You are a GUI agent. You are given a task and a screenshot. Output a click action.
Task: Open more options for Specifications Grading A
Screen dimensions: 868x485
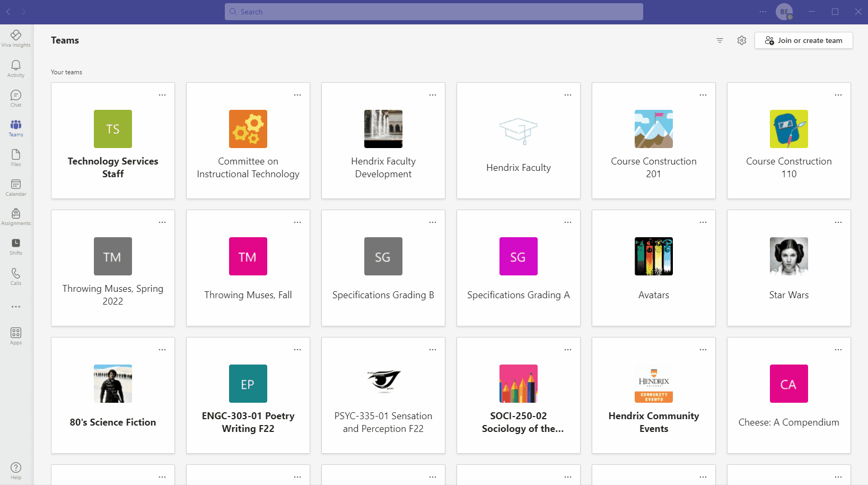coord(568,222)
